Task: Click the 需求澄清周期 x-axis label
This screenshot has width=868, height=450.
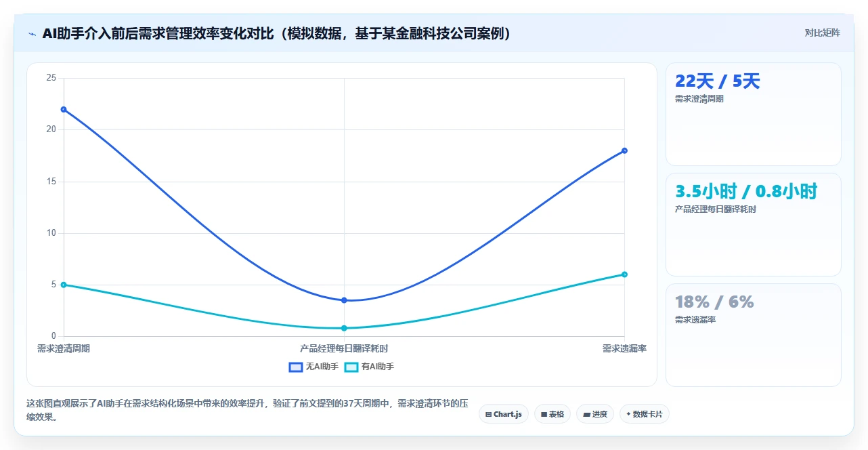Action: (64, 348)
